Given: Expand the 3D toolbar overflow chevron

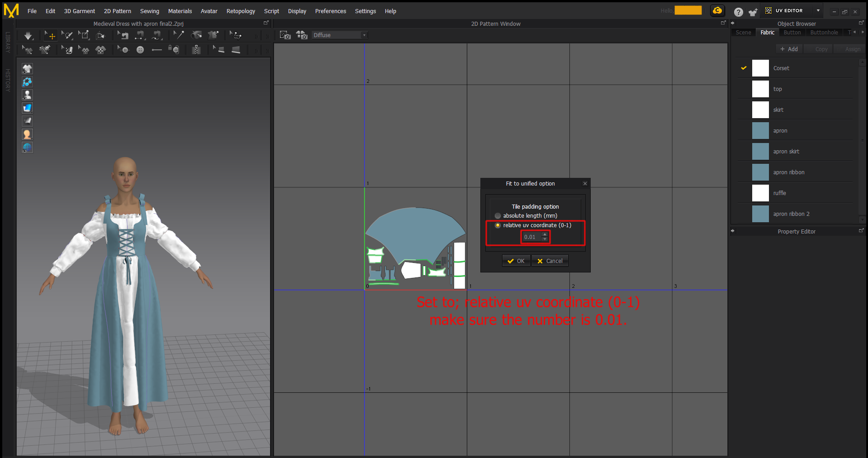Looking at the screenshot, I should [256, 36].
